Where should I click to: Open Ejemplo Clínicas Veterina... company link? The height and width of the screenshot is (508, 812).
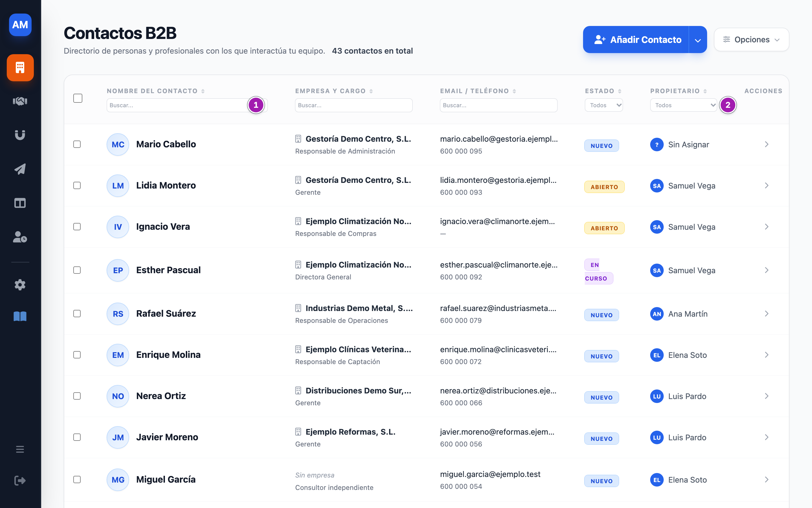[358, 349]
